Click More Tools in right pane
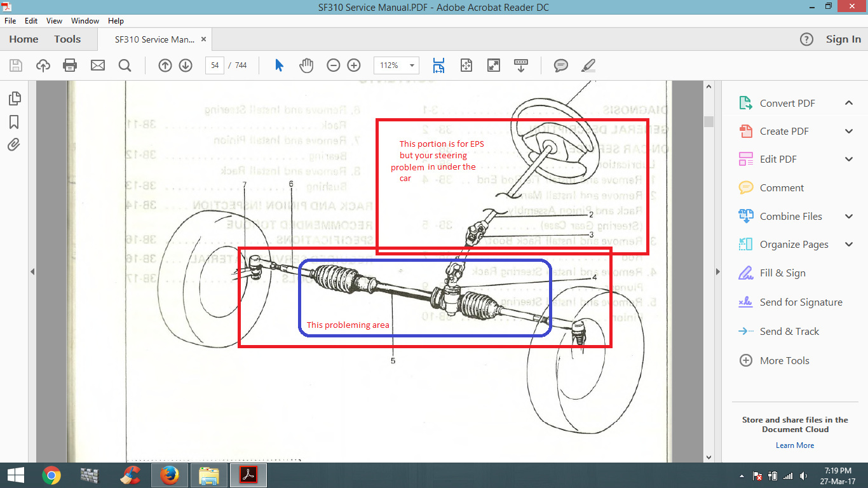The width and height of the screenshot is (868, 488). [x=784, y=360]
